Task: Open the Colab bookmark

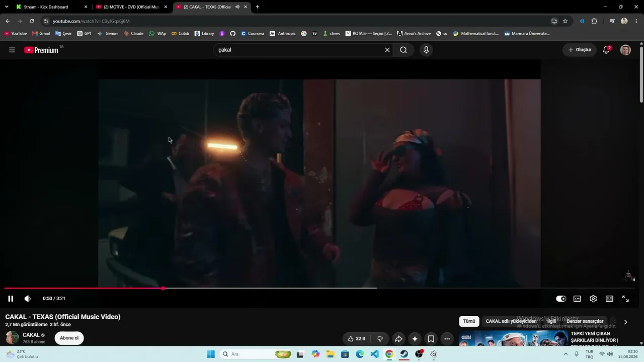Action: tap(180, 34)
